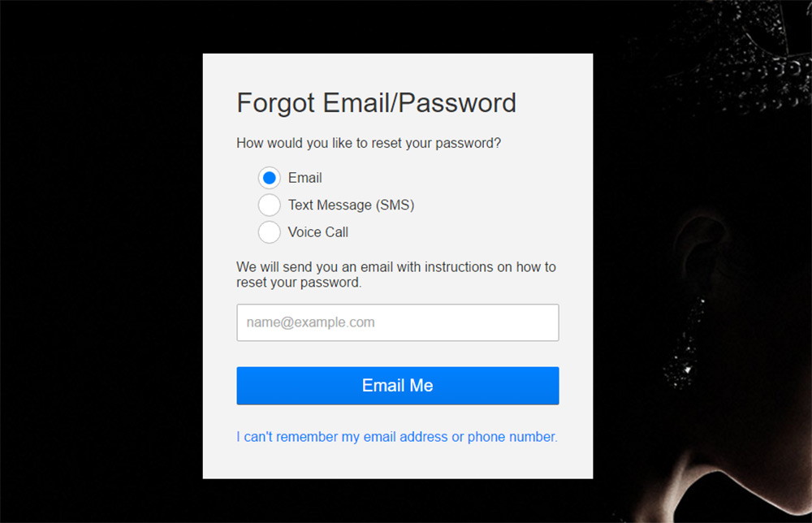The height and width of the screenshot is (523, 812).
Task: Select the Email radio button
Action: 270,178
